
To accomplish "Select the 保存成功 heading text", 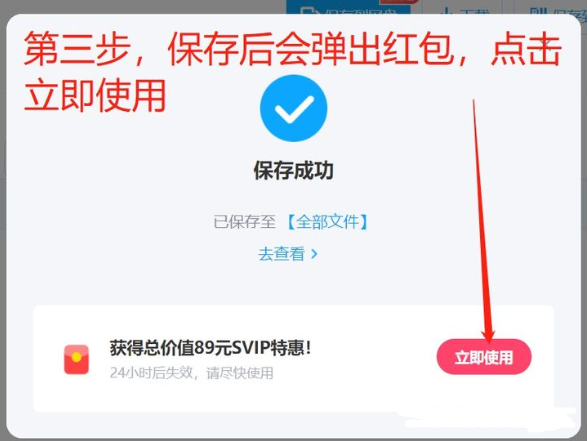I will tap(294, 171).
